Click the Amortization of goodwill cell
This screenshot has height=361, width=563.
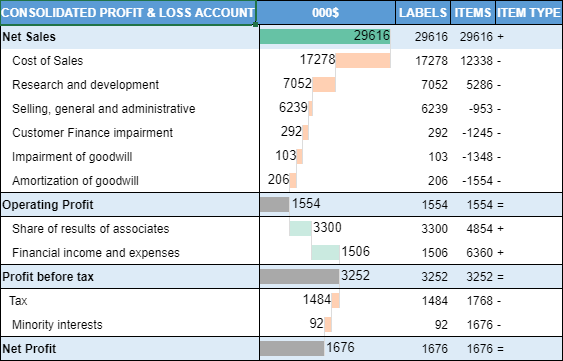(130, 181)
